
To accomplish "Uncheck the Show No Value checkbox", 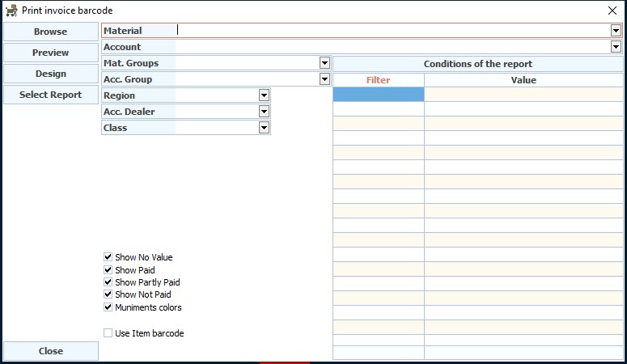I will (108, 256).
